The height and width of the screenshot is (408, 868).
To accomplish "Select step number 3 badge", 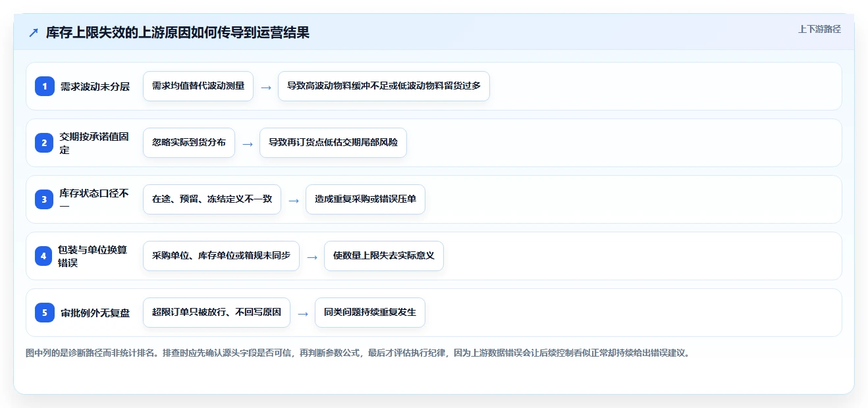I will click(45, 199).
